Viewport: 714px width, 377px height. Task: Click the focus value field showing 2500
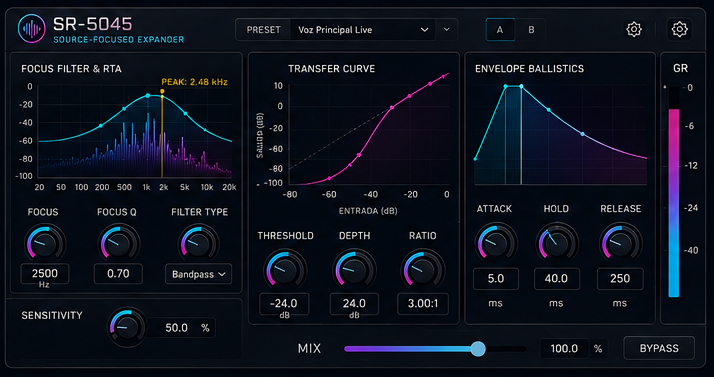click(45, 274)
